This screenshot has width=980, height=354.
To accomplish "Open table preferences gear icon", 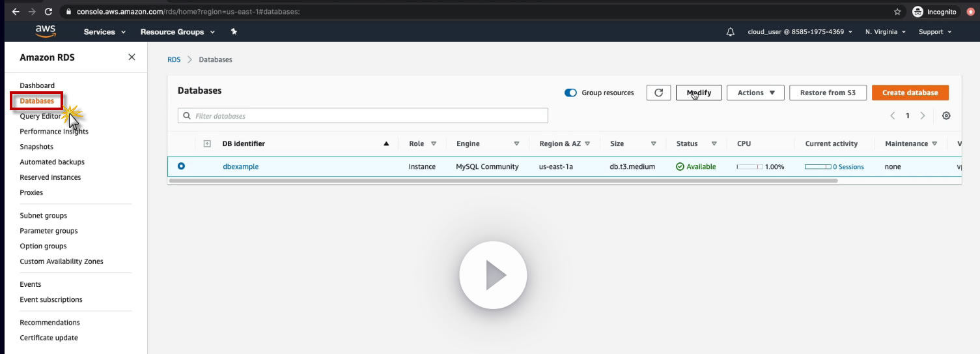I will tap(946, 115).
